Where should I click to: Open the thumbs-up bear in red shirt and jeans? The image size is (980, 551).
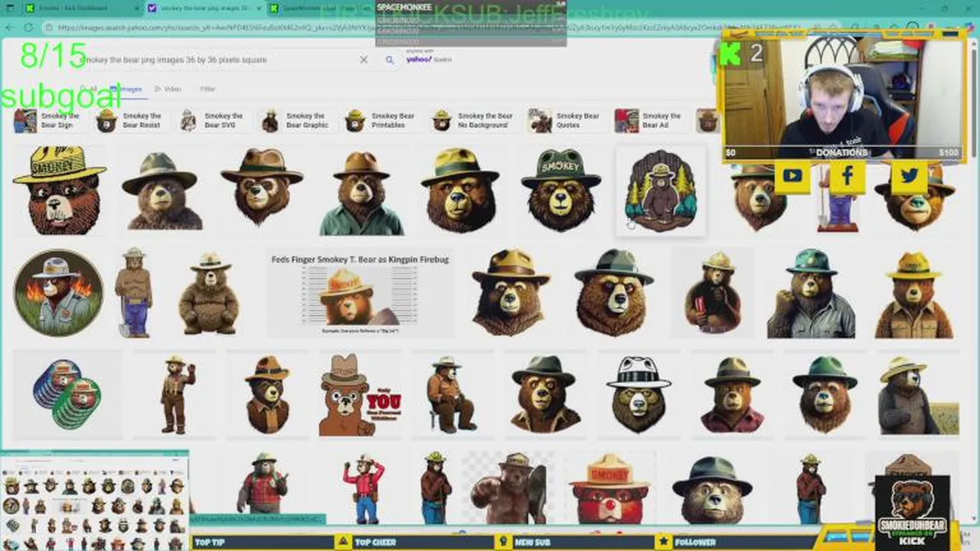[364, 488]
